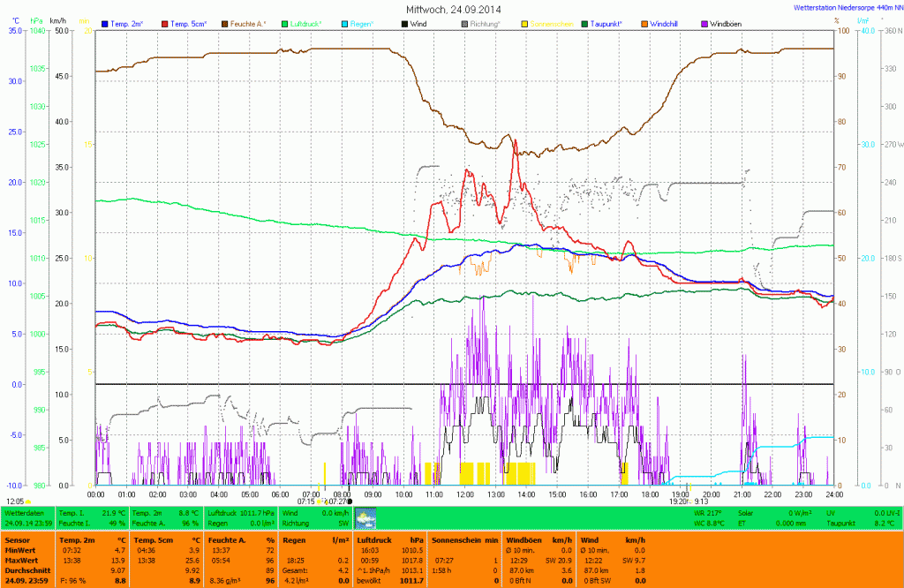The height and width of the screenshot is (588, 904).
Task: Click the brown Feuchte A. legend swatch
Action: (225, 23)
